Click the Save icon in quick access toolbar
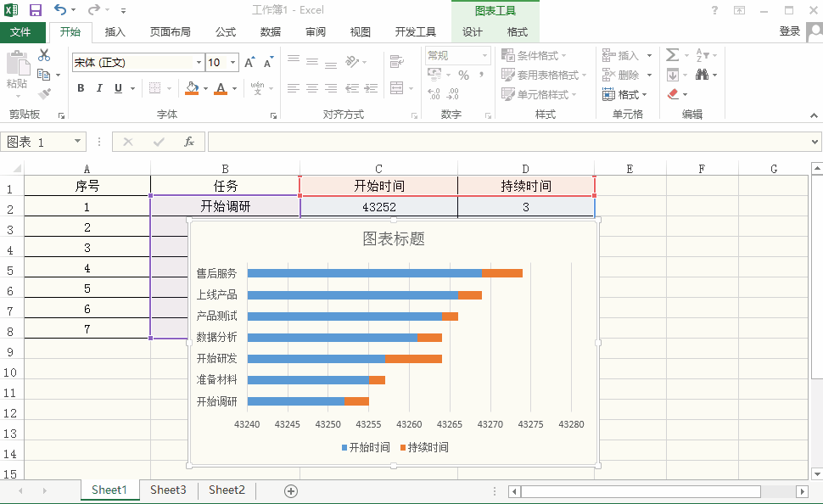Viewport: 823px width, 504px height. [x=36, y=10]
